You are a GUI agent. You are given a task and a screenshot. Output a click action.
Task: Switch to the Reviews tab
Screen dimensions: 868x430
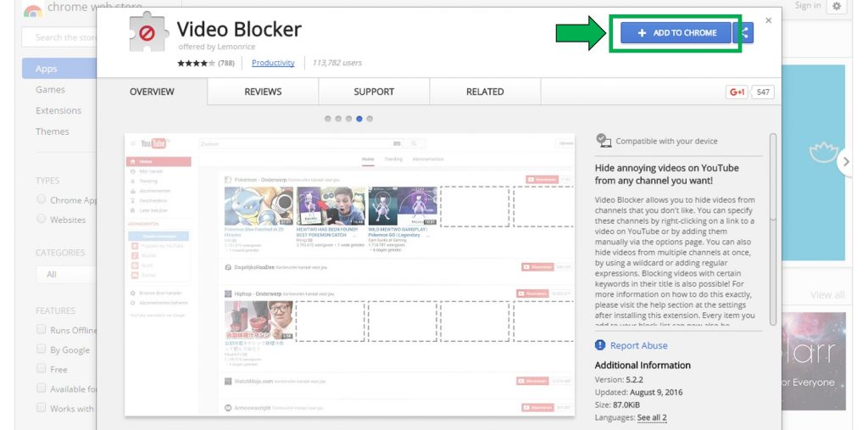click(263, 92)
